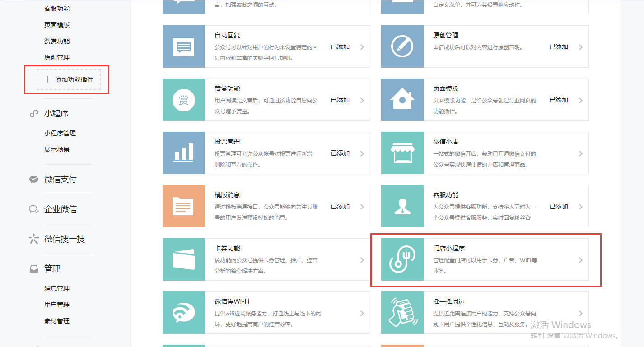Open 消息管理 in the sidebar
Screen dimensions: 644x347
pyautogui.click(x=57, y=288)
